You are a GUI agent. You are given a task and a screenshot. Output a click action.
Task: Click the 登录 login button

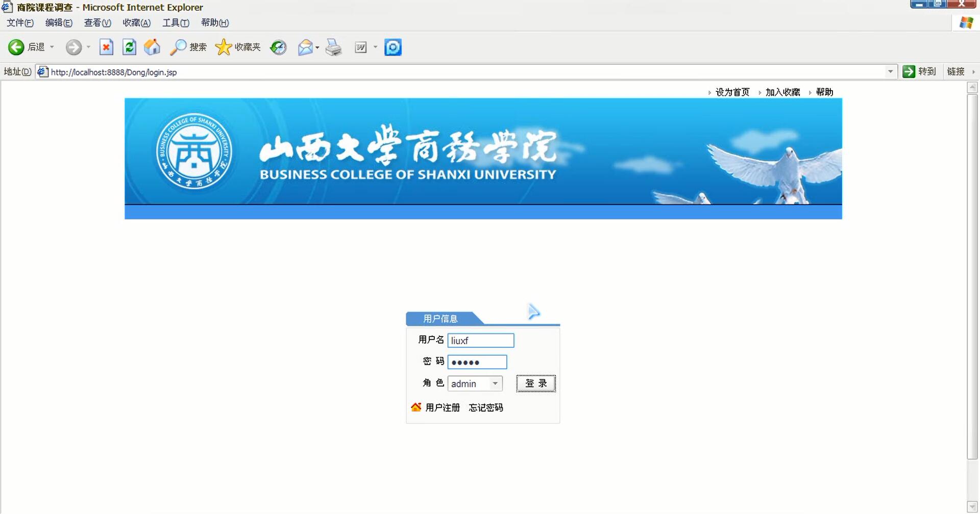(x=536, y=383)
